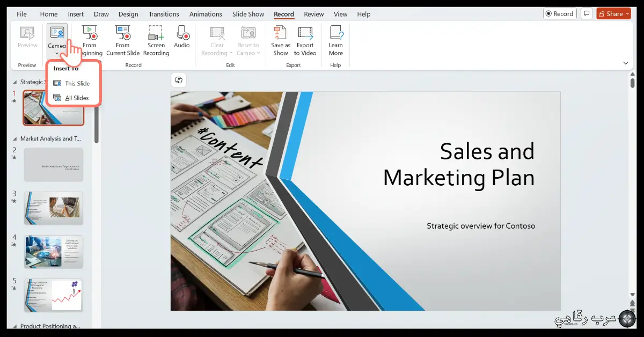This screenshot has height=337, width=644.
Task: Click the Copilot icon above the slide
Action: 179,80
